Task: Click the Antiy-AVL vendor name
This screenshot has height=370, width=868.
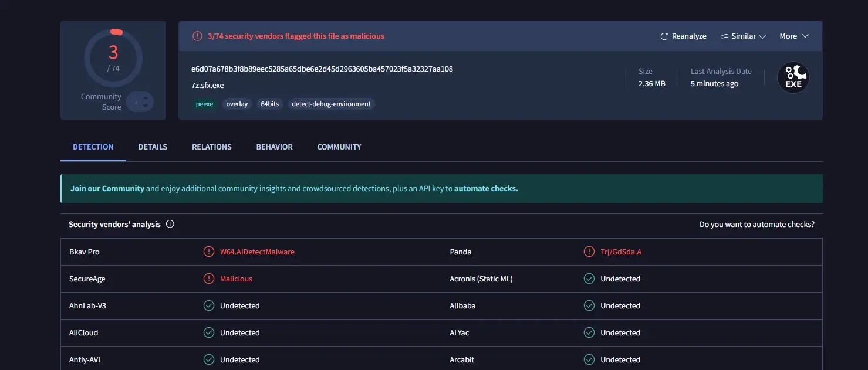Action: [86, 360]
